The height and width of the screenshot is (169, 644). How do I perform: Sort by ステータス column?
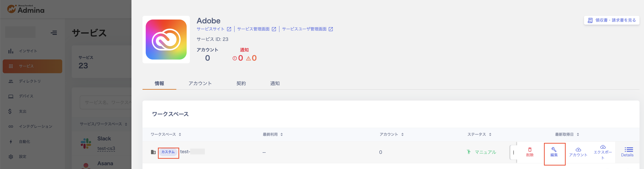(490, 135)
